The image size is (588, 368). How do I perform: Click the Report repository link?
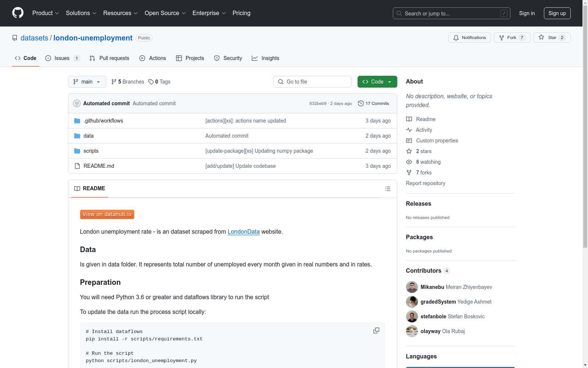pyautogui.click(x=426, y=183)
